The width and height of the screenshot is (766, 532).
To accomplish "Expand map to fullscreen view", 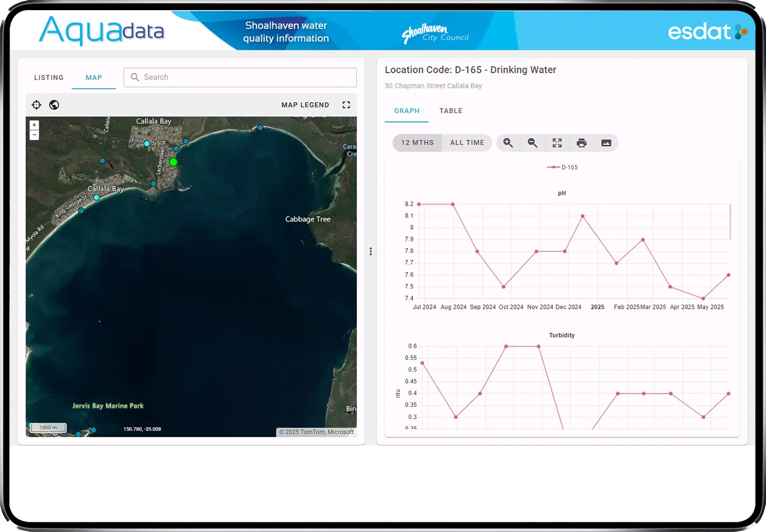I will pyautogui.click(x=346, y=105).
